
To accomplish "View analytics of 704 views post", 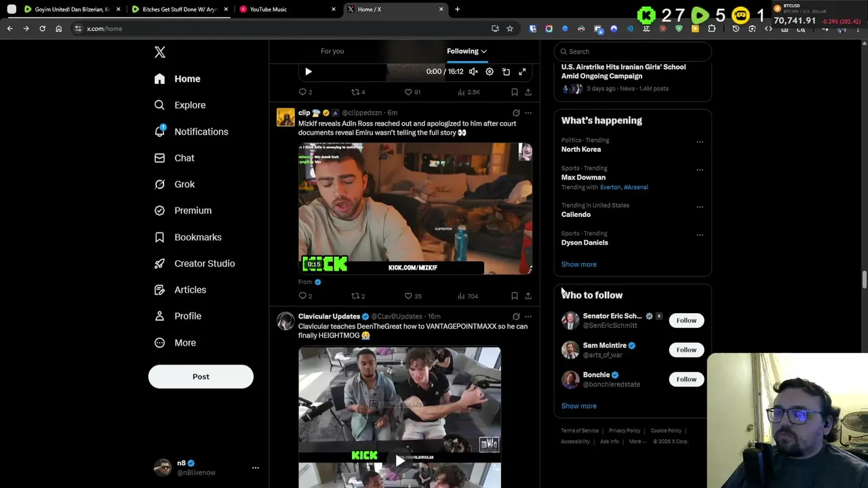I will pyautogui.click(x=468, y=296).
